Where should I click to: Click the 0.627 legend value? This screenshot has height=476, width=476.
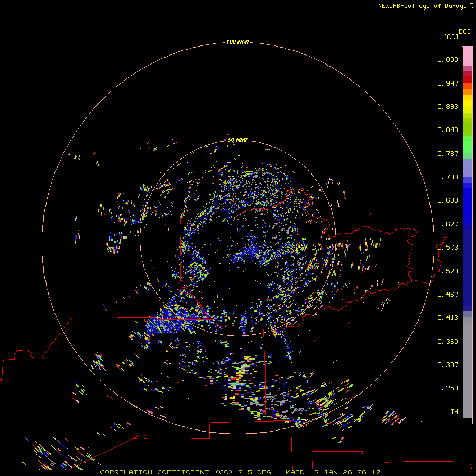tap(448, 224)
